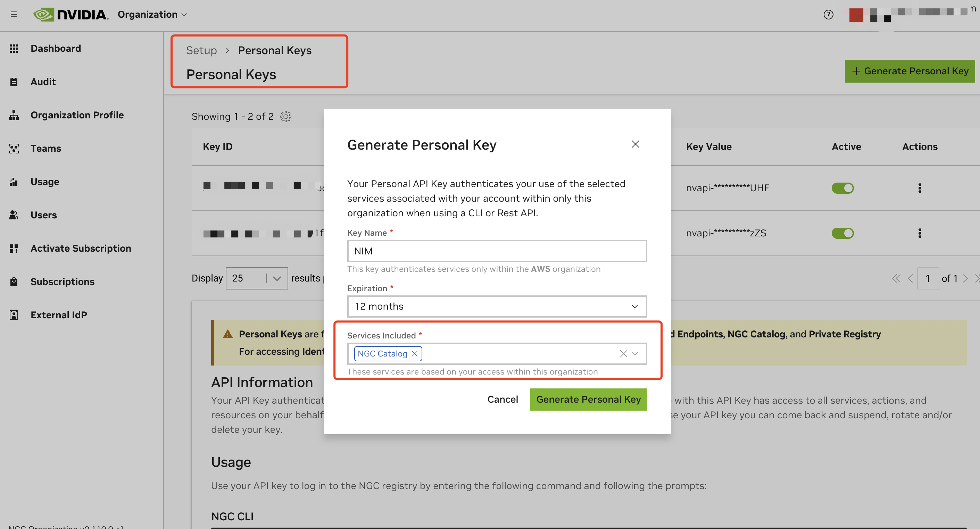This screenshot has width=980, height=529.
Task: Click the NVIDIA logo in the header
Action: click(x=71, y=15)
